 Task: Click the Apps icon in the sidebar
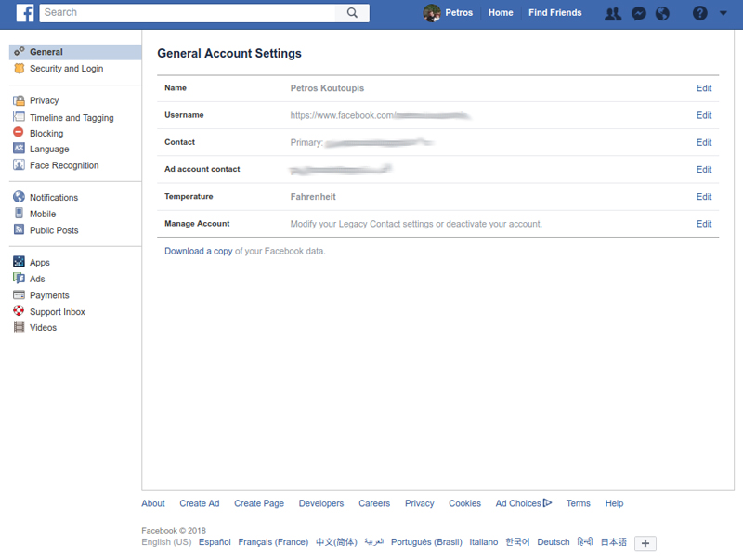coord(20,262)
